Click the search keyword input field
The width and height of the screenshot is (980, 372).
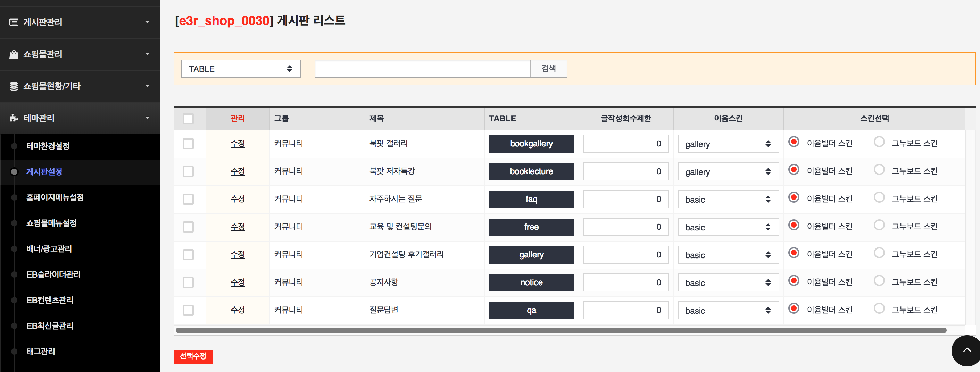click(422, 69)
